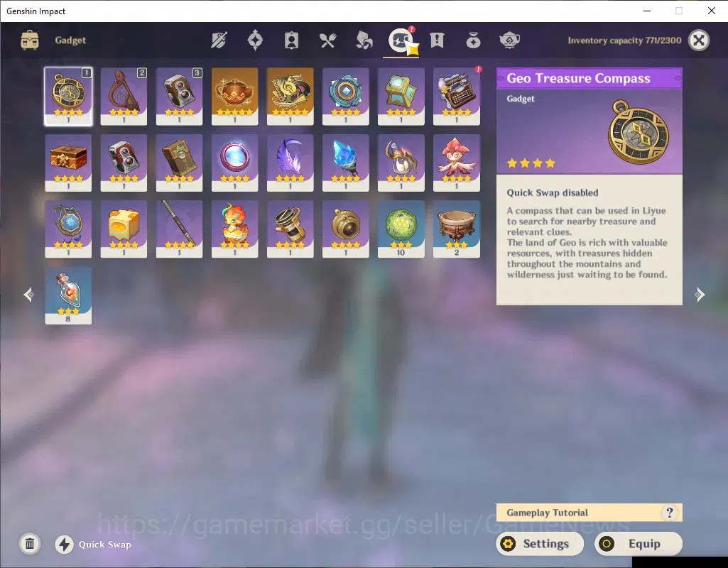Go to next page with right arrow
The width and height of the screenshot is (728, 568).
point(700,294)
